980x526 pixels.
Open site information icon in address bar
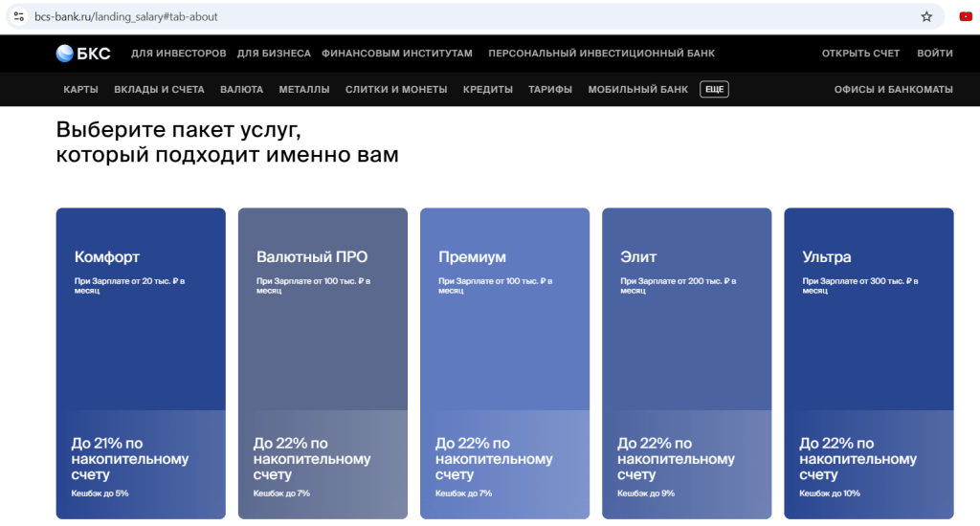(17, 16)
